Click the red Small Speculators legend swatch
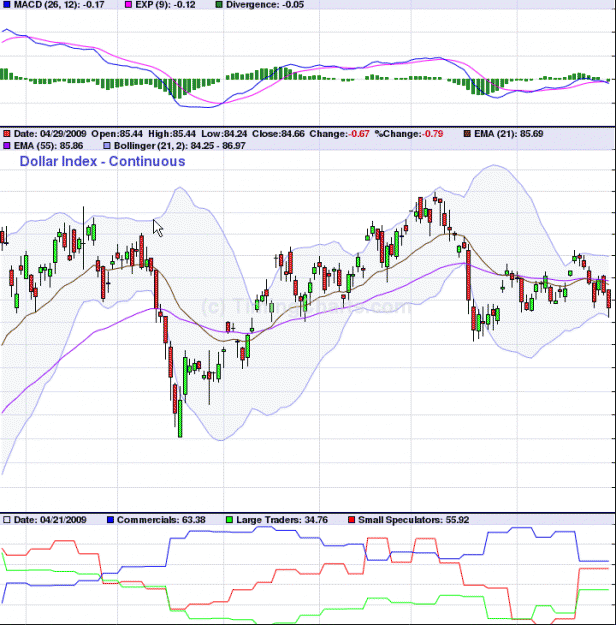 point(351,520)
